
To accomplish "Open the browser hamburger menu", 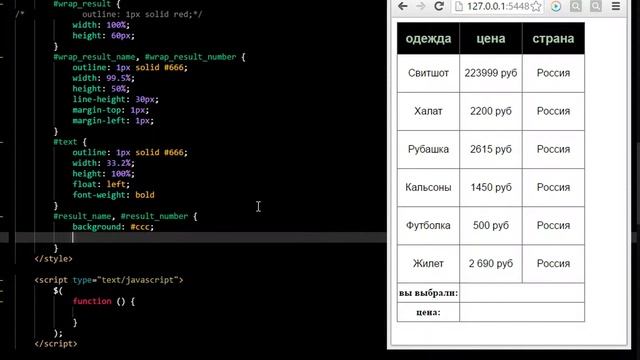I will pos(616,6).
